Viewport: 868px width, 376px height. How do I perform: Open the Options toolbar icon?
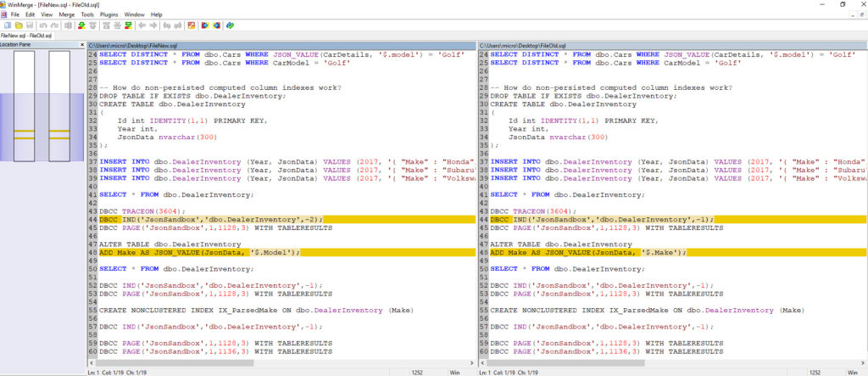pos(191,25)
